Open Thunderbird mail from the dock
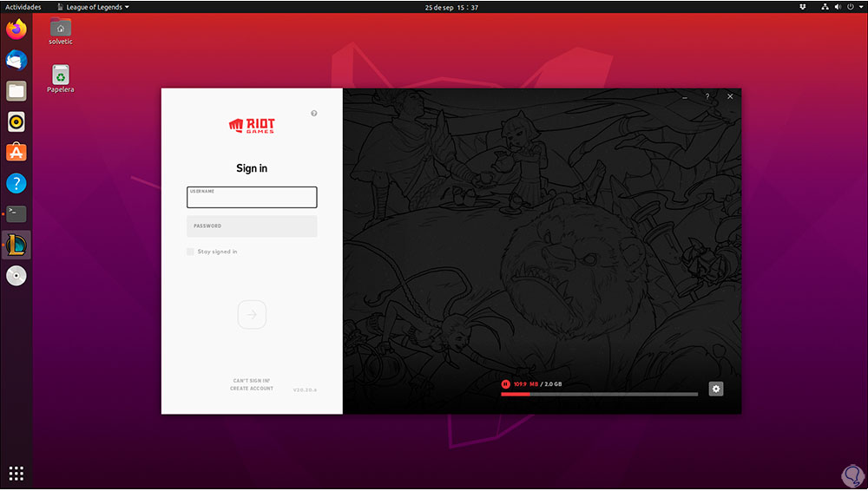Viewport: 868px width, 491px height. pyautogui.click(x=16, y=60)
